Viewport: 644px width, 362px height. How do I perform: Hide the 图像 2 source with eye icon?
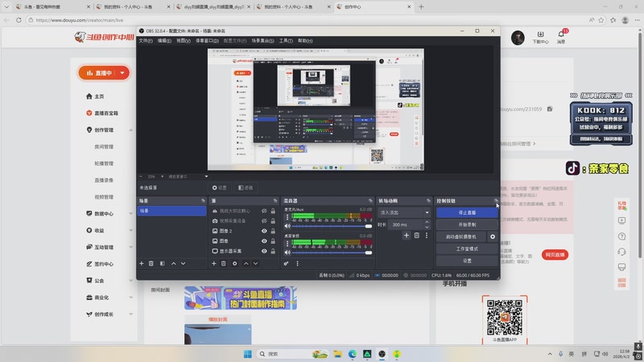[264, 231]
